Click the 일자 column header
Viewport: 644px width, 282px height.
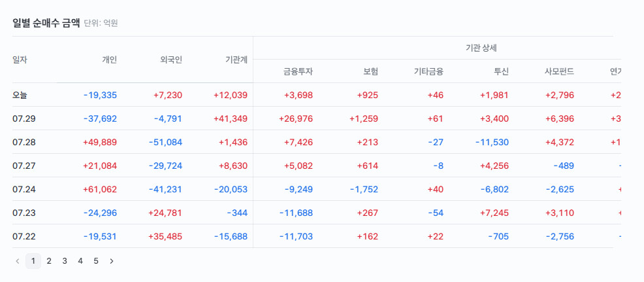[20, 60]
